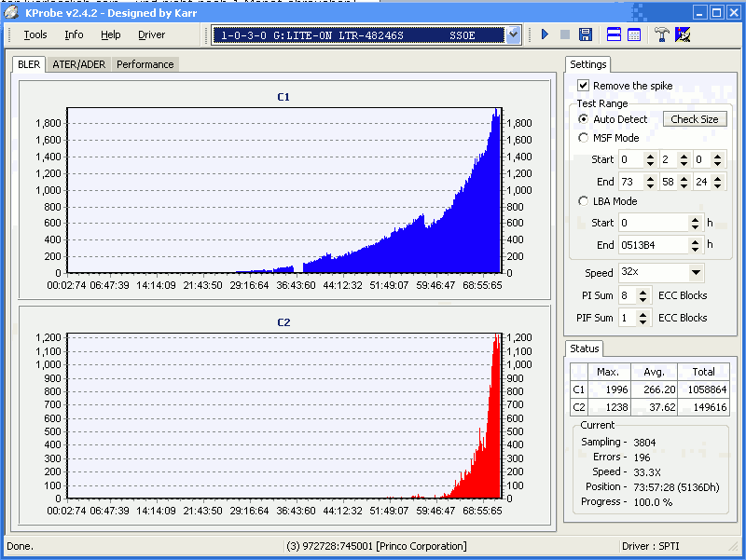Screen dimensions: 746x560
Task: Click the Done. status bar message
Action: 20,546
